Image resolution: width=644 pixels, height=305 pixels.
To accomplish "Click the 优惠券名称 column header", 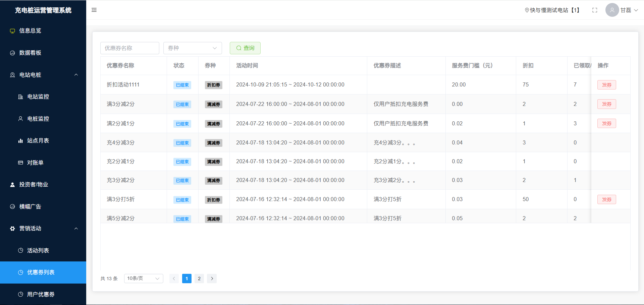I will [120, 65].
